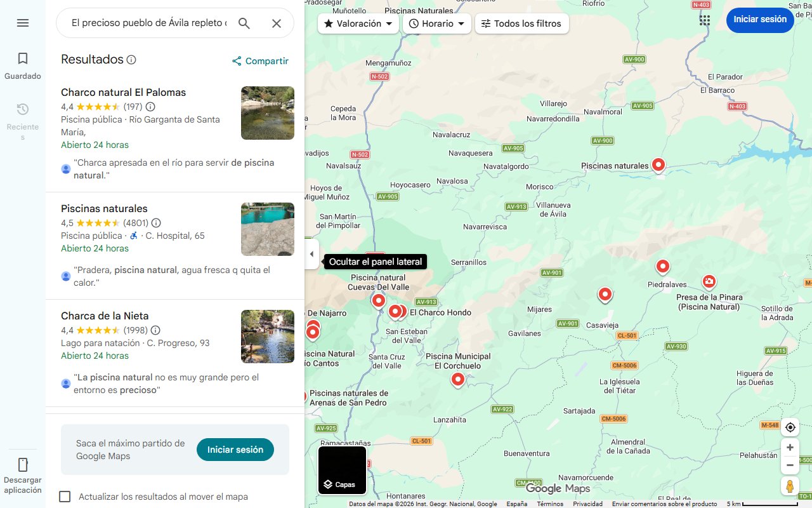Image resolution: width=812 pixels, height=508 pixels.
Task: Click the info icon next to Resultados
Action: [131, 59]
